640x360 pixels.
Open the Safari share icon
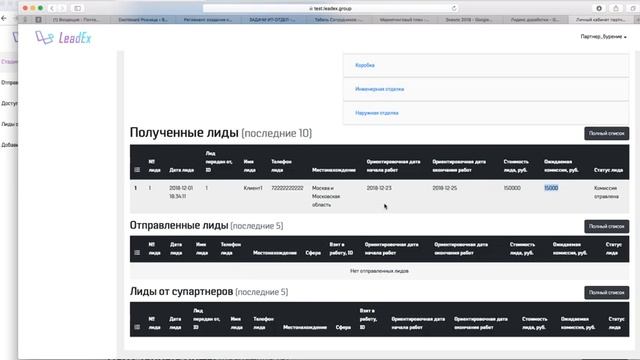[x=616, y=8]
